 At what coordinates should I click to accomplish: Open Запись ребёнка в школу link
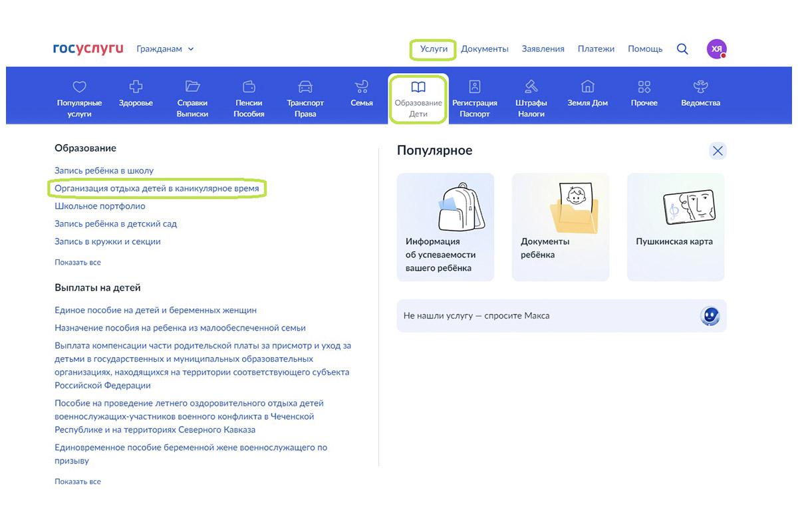[x=104, y=171]
